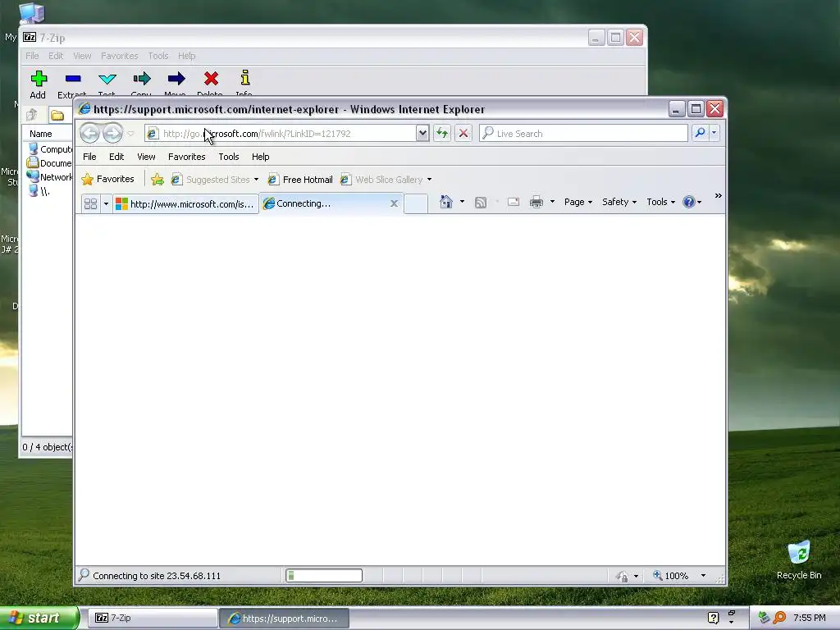Go back with Internet Explorer Back button
The image size is (840, 630).
coord(89,134)
